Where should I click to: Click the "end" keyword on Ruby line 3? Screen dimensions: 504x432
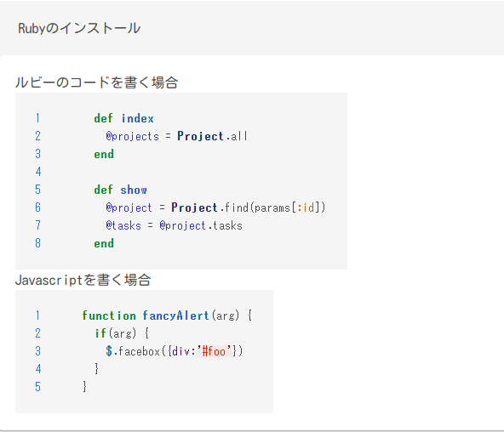[x=104, y=154]
